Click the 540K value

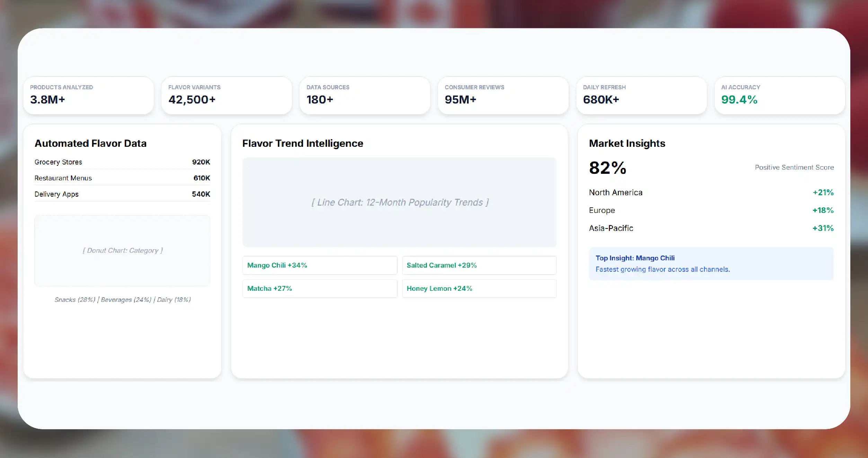coord(201,194)
